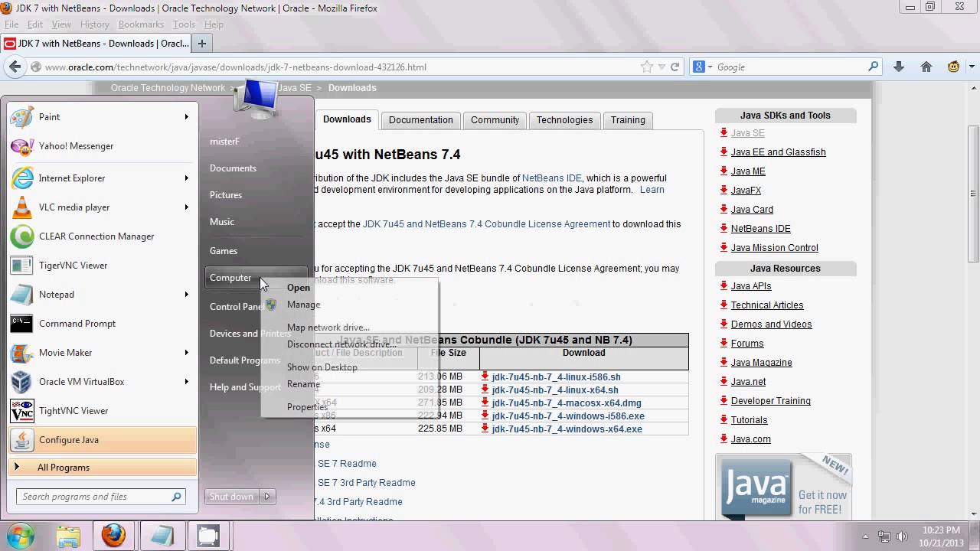The height and width of the screenshot is (551, 980).
Task: Click Shut down button
Action: pos(231,497)
